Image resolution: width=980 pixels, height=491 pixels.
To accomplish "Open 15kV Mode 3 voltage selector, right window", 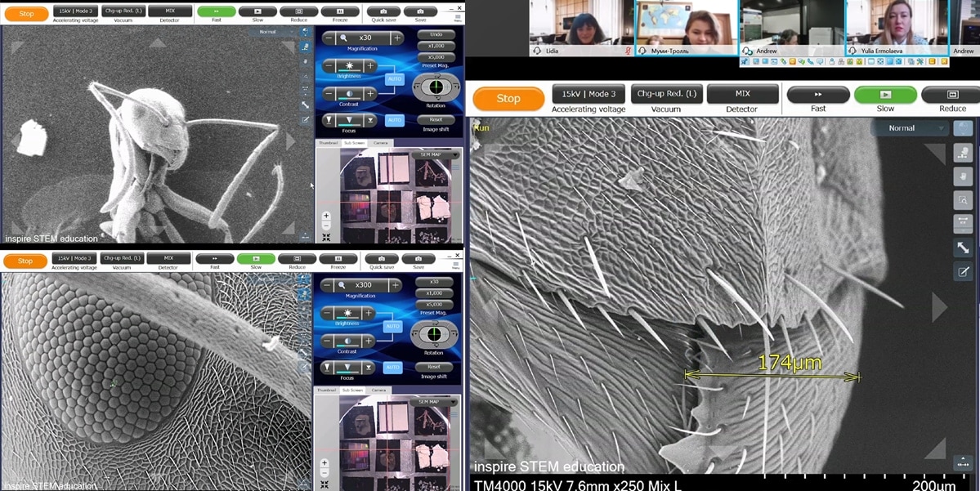I will [x=588, y=95].
